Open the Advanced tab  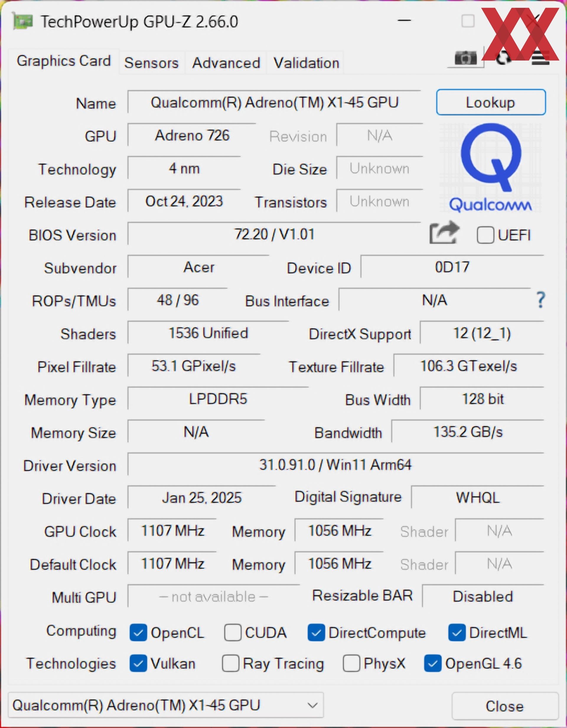click(226, 63)
